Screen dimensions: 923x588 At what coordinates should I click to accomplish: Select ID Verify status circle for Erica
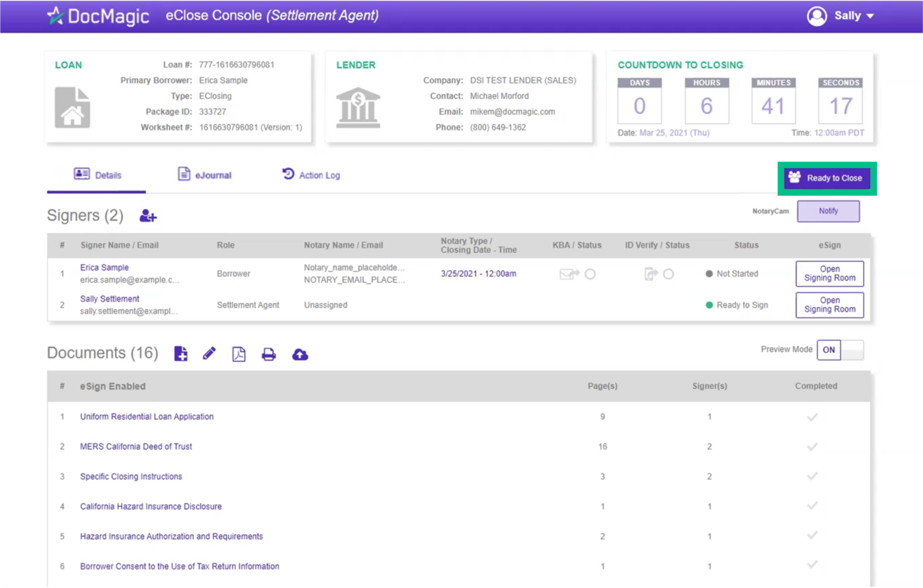tap(668, 274)
